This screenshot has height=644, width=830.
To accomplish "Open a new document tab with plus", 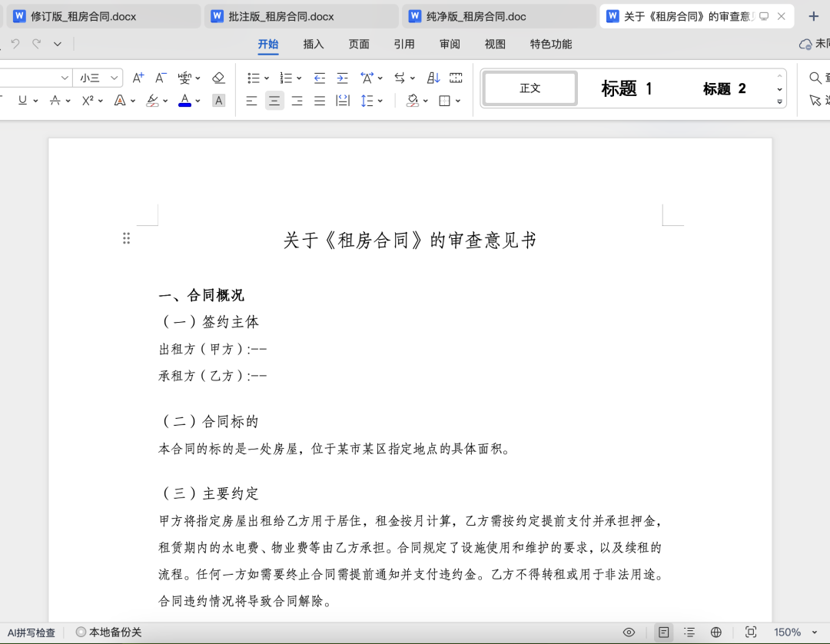I will (814, 16).
